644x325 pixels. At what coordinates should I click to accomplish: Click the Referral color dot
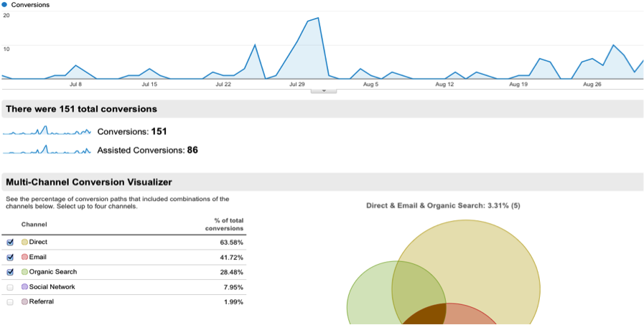pyautogui.click(x=24, y=301)
